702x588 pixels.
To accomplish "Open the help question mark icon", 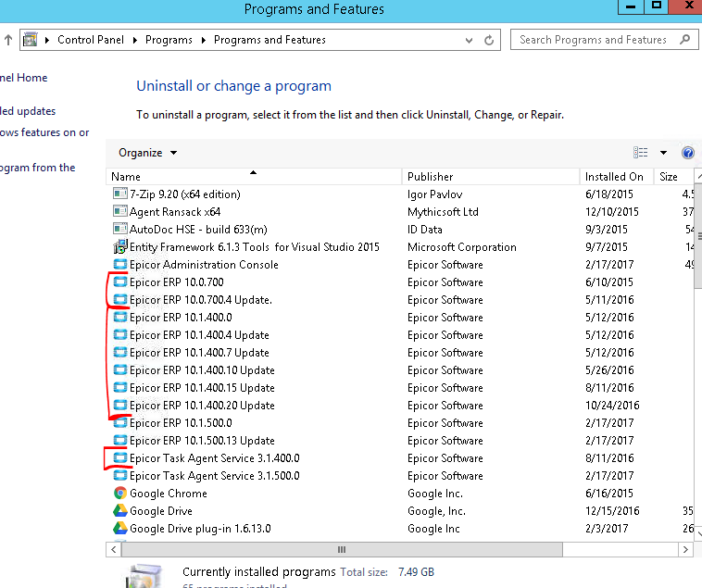I will click(x=688, y=153).
